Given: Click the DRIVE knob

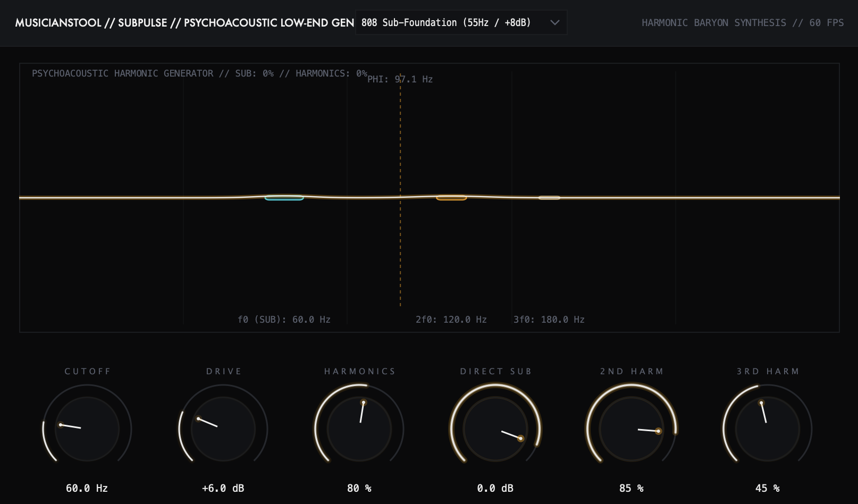Looking at the screenshot, I should 223,429.
